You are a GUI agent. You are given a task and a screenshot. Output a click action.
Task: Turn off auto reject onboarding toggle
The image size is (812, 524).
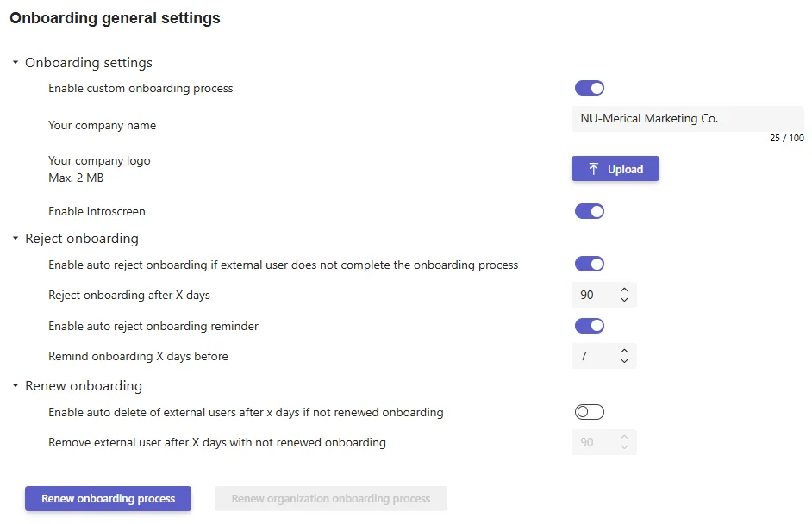[x=590, y=264]
